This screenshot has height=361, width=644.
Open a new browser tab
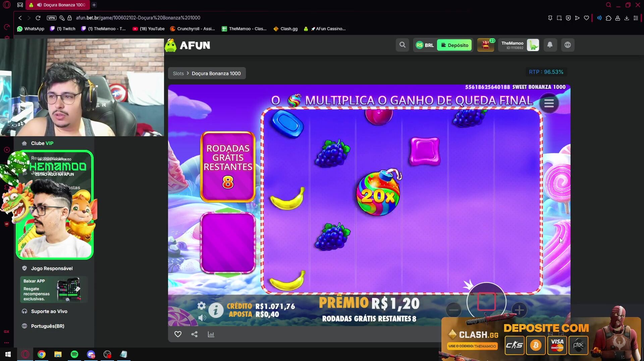[x=94, y=5]
